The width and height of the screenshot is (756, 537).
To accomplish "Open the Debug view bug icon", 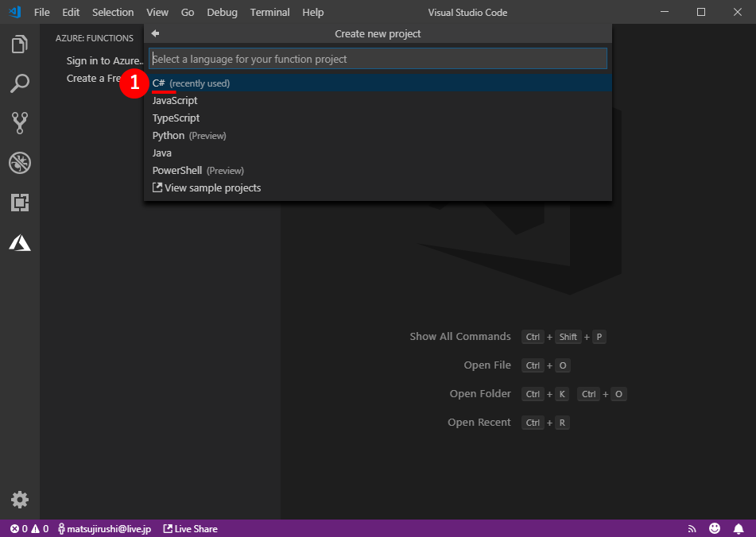I will click(x=20, y=163).
